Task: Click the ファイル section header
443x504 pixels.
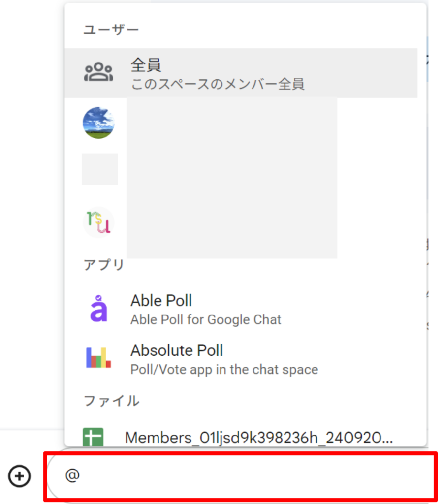Action: tap(111, 401)
